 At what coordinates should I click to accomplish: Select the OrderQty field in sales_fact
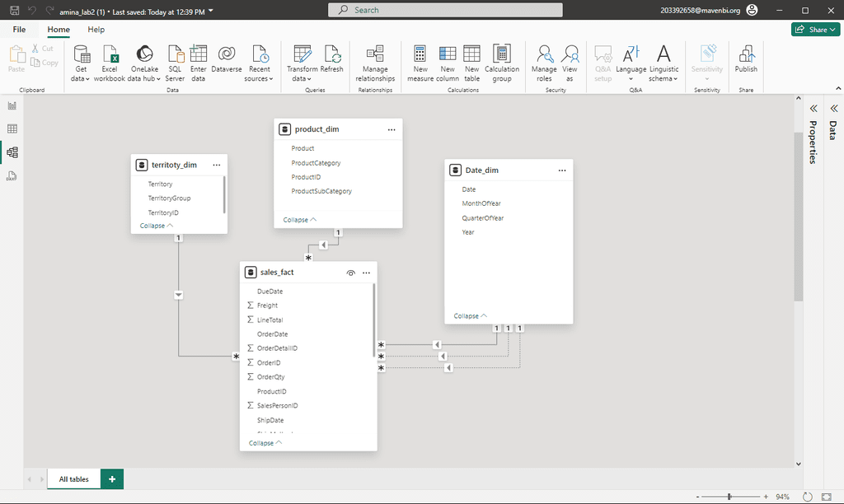pos(270,377)
